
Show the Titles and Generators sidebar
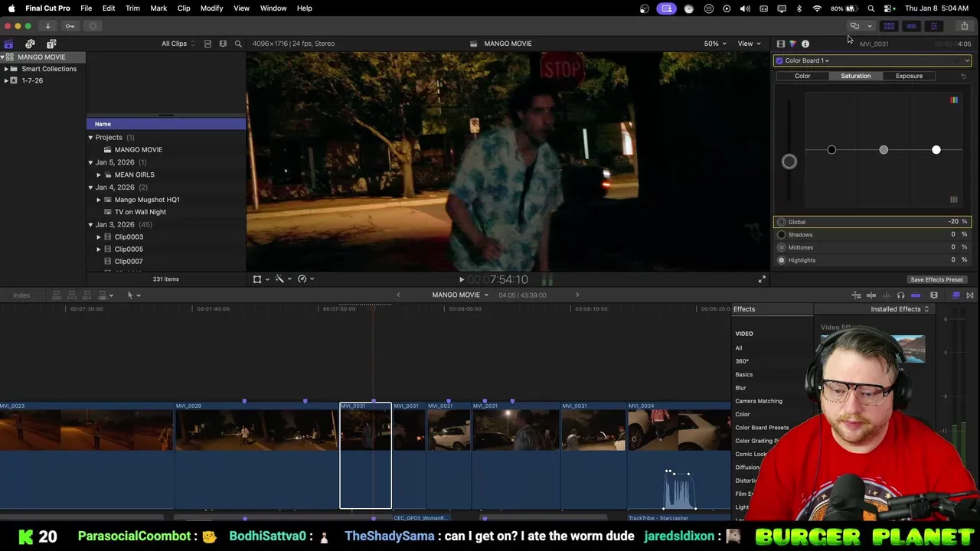click(51, 44)
